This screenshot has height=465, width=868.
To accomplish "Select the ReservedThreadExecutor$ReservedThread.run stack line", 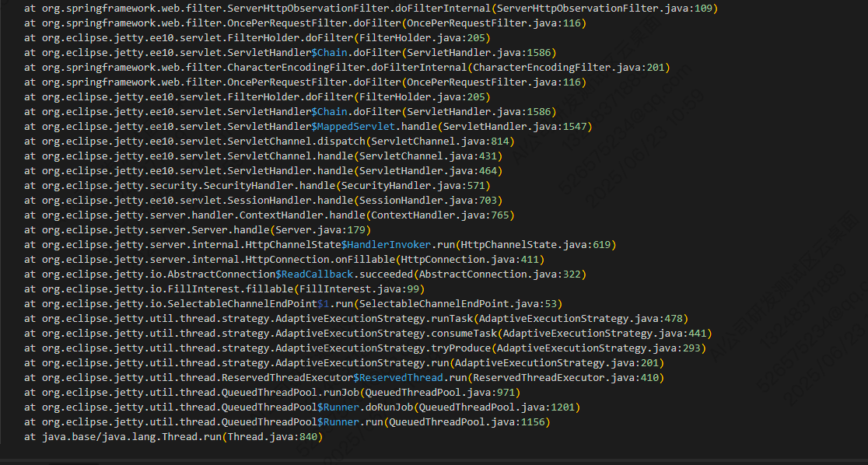I will [x=345, y=378].
